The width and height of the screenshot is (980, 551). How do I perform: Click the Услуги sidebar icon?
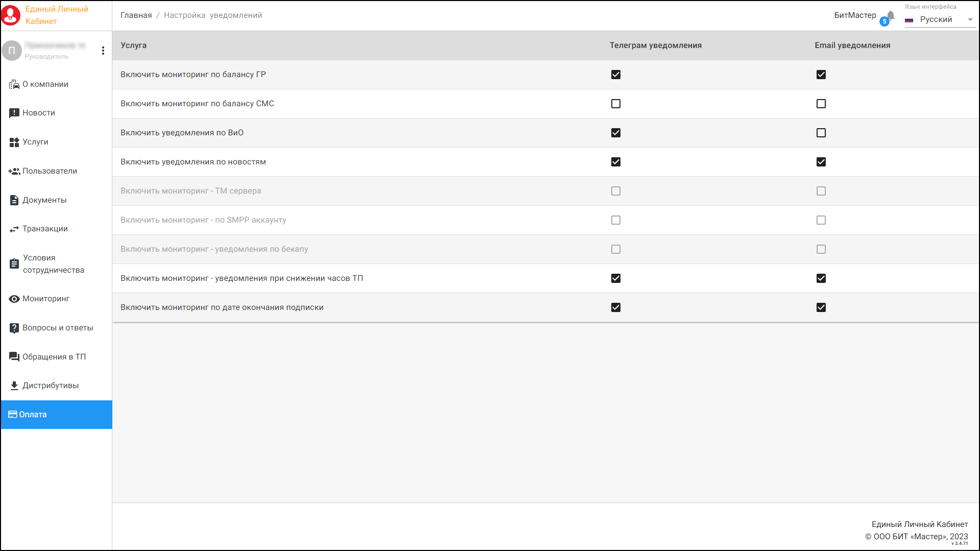pos(14,142)
